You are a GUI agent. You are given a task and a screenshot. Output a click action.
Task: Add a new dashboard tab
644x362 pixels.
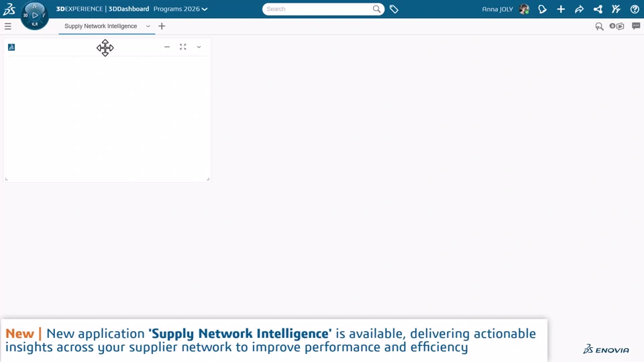click(x=162, y=26)
